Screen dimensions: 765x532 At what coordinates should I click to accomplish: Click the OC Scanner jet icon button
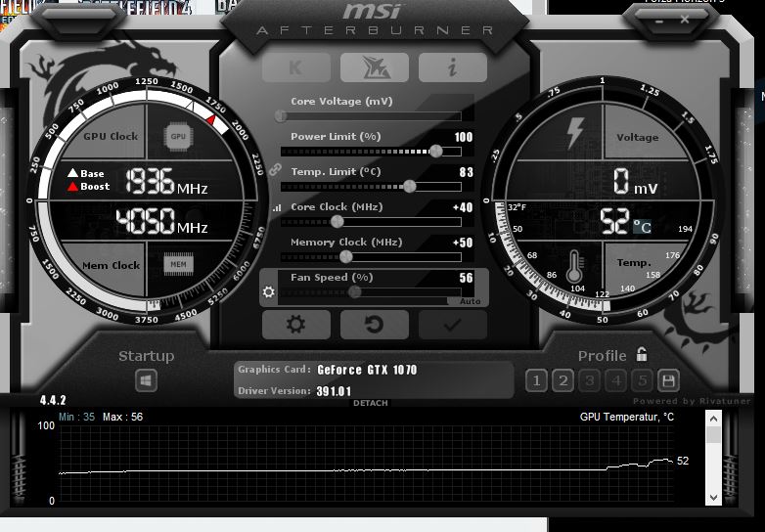pyautogui.click(x=375, y=67)
